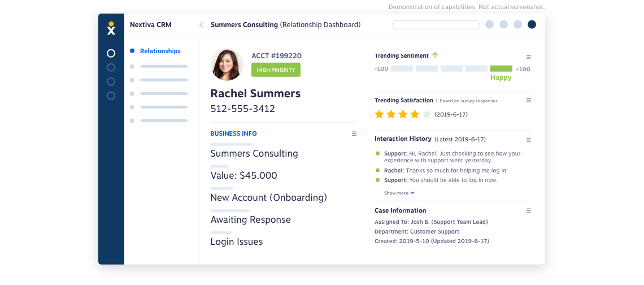The height and width of the screenshot is (285, 644).
Task: Click the Login Issues text
Action: [237, 242]
